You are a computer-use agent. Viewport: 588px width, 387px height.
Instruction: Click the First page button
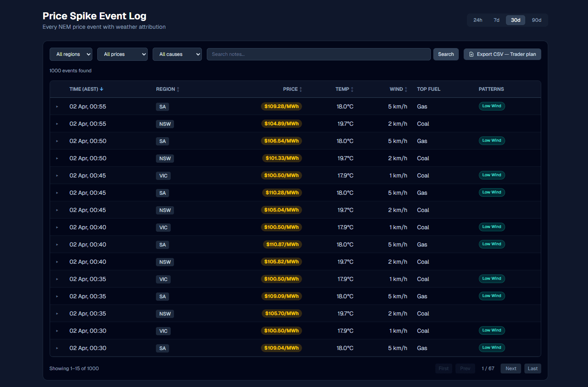[444, 369]
